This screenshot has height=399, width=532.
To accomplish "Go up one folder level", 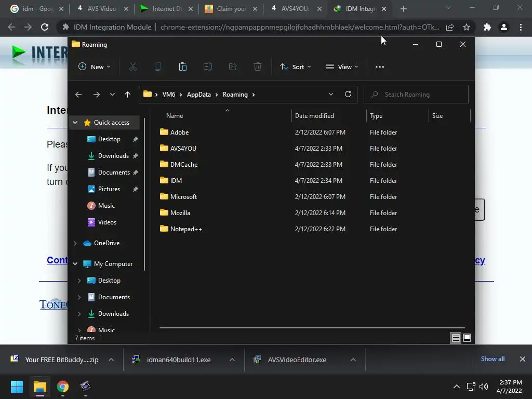I will pos(128,95).
